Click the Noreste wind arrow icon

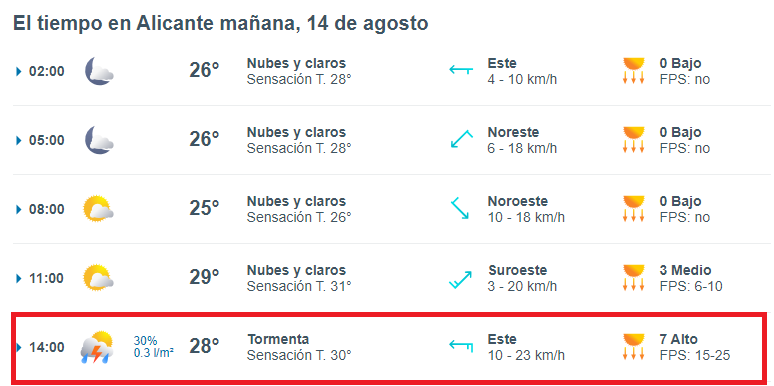tap(462, 139)
